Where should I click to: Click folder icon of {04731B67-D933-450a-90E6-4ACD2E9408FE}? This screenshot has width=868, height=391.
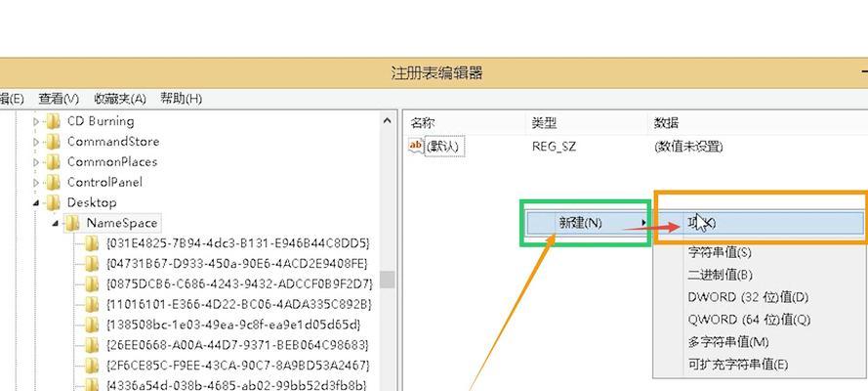(92, 264)
